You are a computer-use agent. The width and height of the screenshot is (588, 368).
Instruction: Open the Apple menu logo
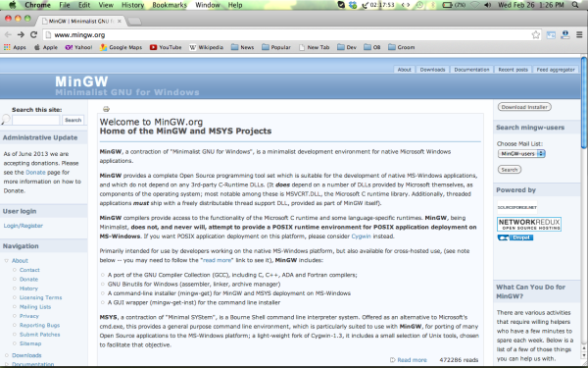click(x=13, y=5)
